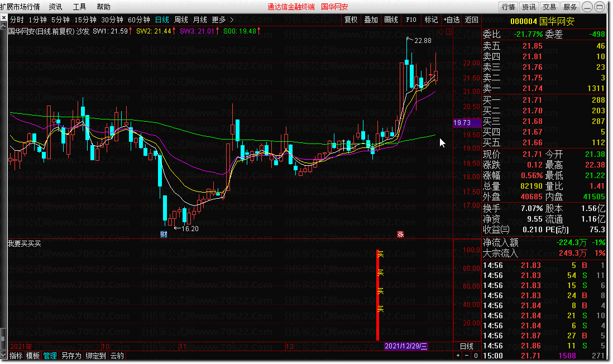
Task: Open F10 company information
Action: (x=411, y=20)
